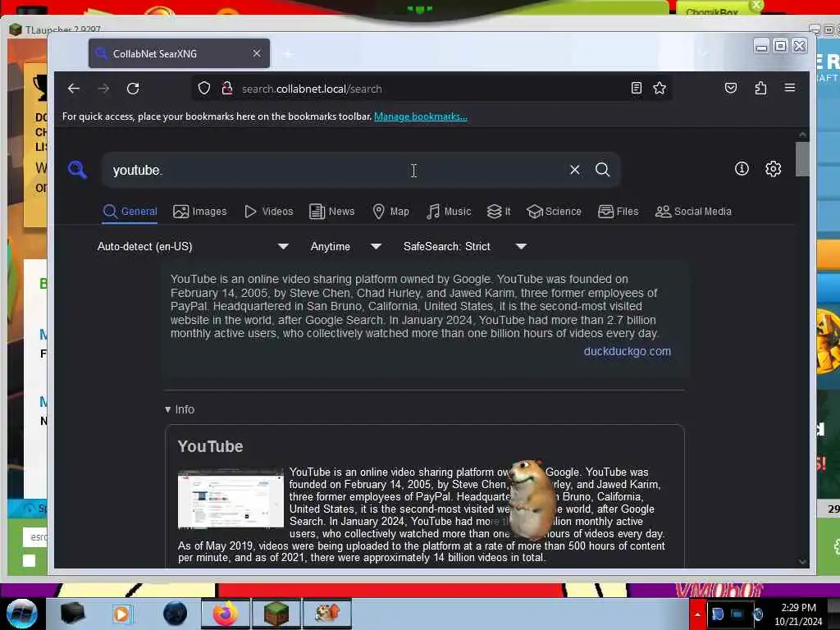Screen dimensions: 840x630
Task: Open the Windows Start button
Action: click(x=22, y=613)
